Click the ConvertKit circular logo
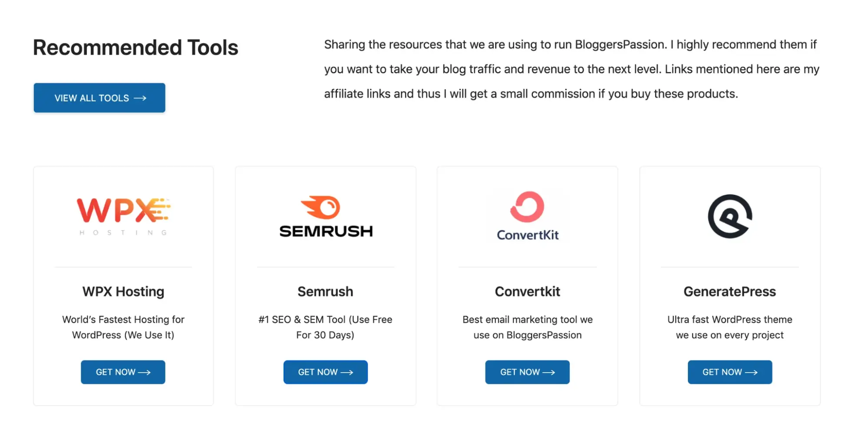The width and height of the screenshot is (868, 443). (x=527, y=207)
